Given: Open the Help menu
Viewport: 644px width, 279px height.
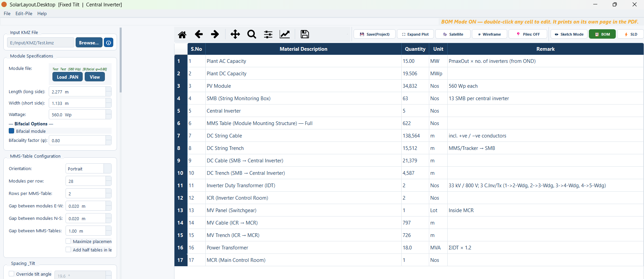Looking at the screenshot, I should pyautogui.click(x=42, y=13).
